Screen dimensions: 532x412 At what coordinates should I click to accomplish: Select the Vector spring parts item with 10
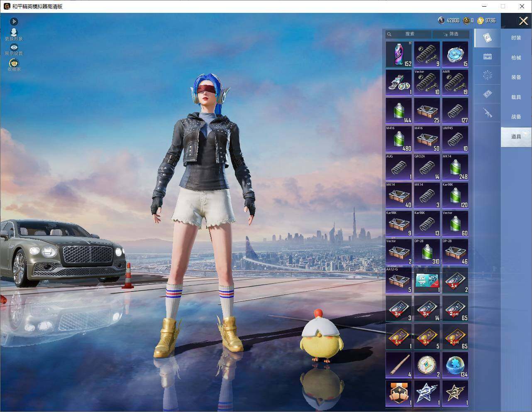click(427, 82)
